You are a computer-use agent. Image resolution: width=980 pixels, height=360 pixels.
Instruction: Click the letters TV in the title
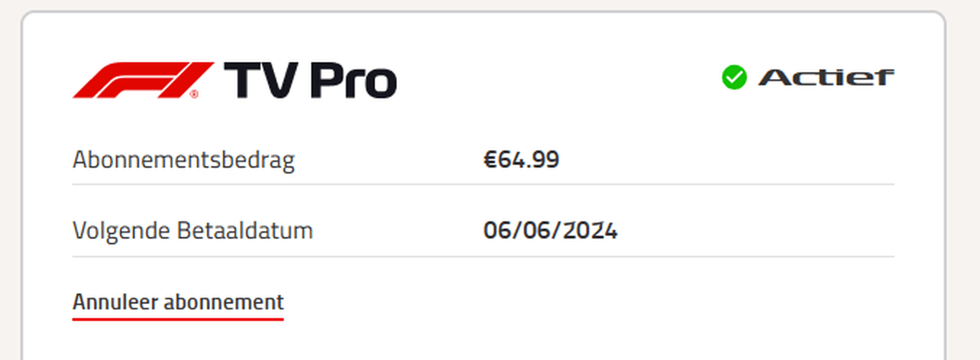pyautogui.click(x=261, y=80)
